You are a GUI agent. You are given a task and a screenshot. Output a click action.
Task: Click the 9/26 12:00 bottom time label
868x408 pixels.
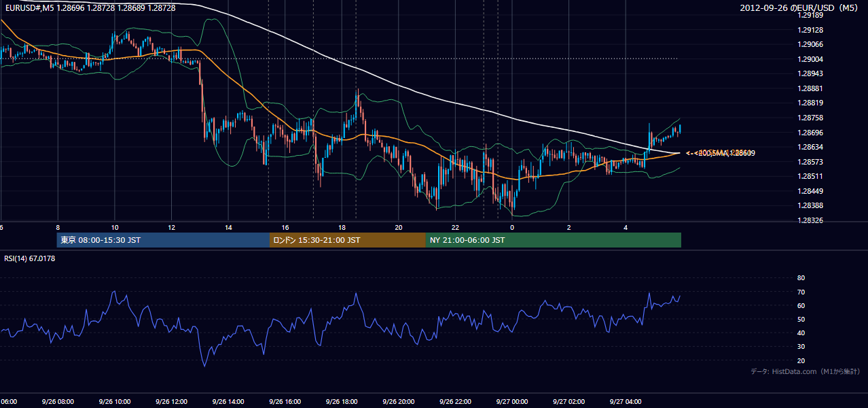click(171, 401)
